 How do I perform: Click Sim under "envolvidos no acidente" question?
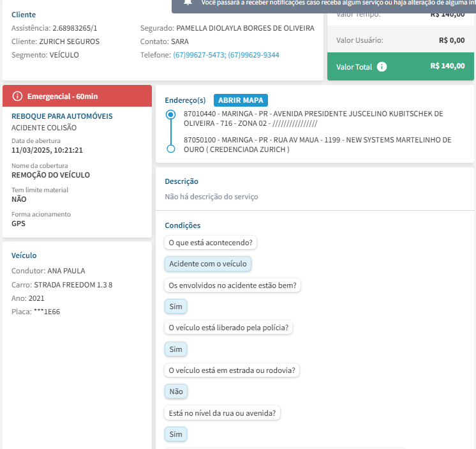click(175, 307)
